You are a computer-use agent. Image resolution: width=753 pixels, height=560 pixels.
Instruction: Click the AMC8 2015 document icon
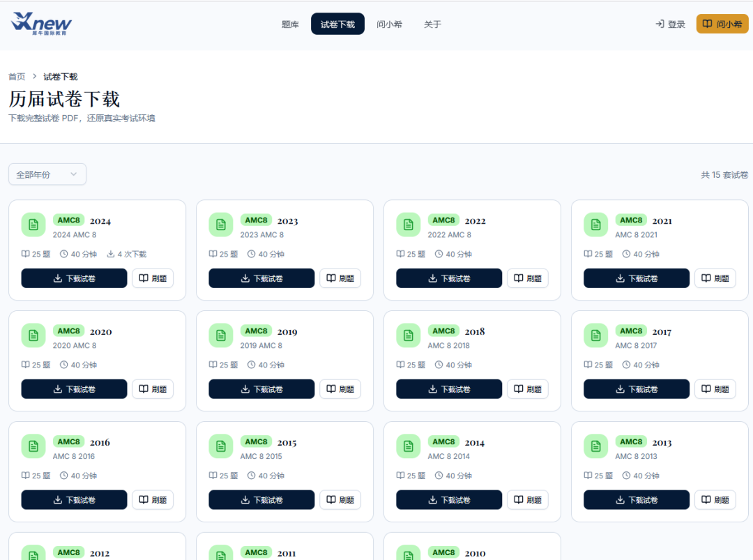(221, 446)
